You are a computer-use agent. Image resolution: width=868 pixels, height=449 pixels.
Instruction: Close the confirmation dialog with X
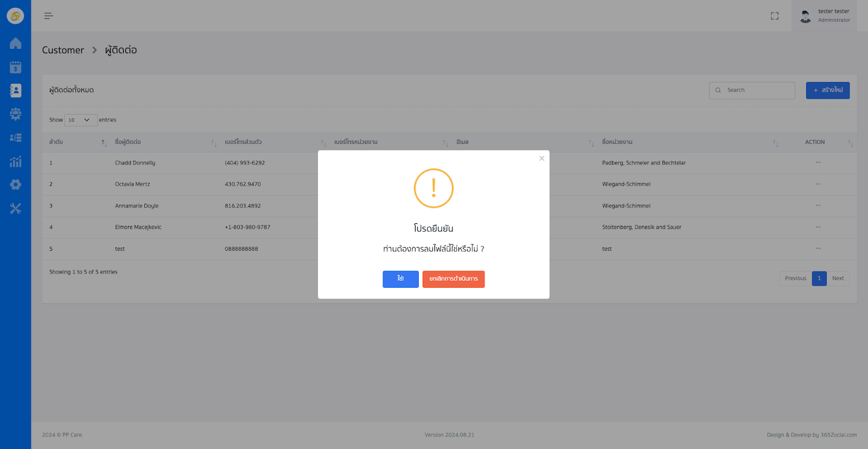(541, 159)
